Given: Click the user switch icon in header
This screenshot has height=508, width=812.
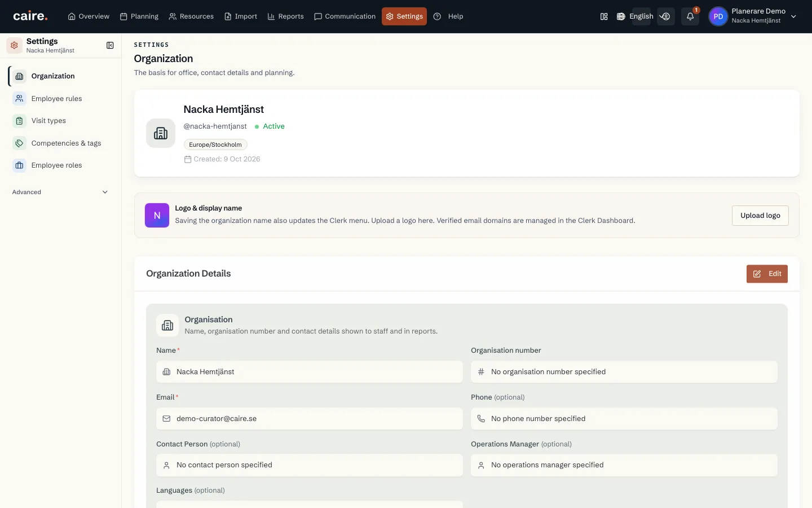Looking at the screenshot, I should [666, 16].
